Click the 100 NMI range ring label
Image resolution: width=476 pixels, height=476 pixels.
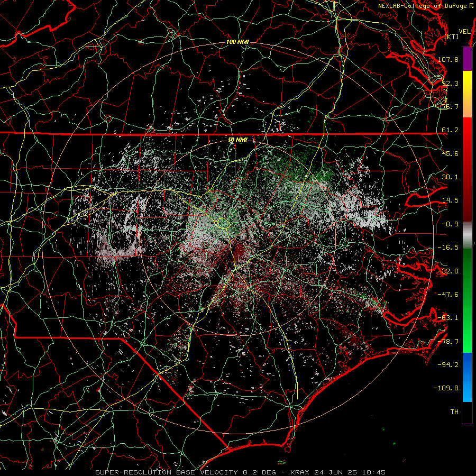pyautogui.click(x=237, y=42)
